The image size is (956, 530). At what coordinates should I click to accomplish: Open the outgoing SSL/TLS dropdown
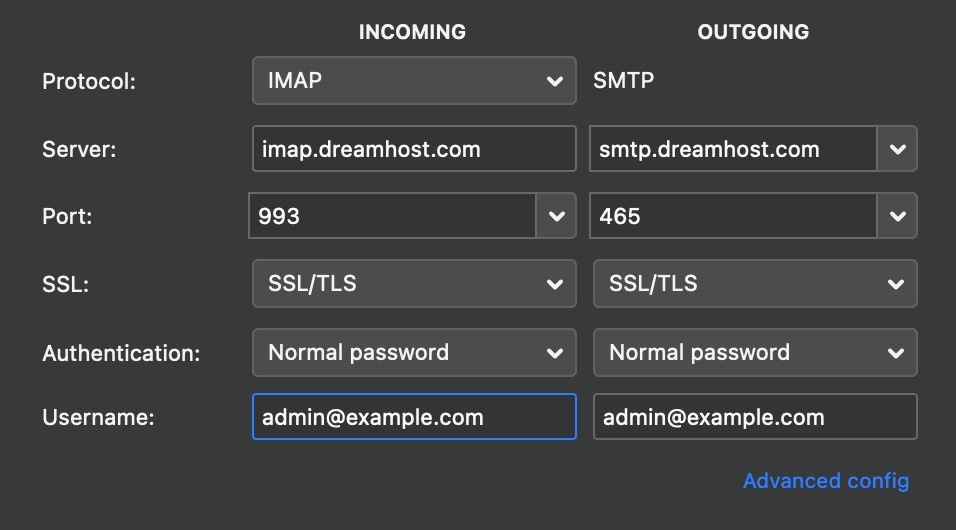(x=755, y=284)
